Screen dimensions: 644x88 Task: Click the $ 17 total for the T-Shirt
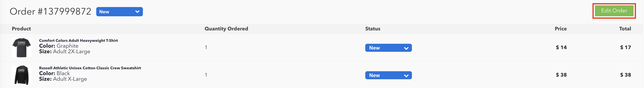pyautogui.click(x=626, y=47)
